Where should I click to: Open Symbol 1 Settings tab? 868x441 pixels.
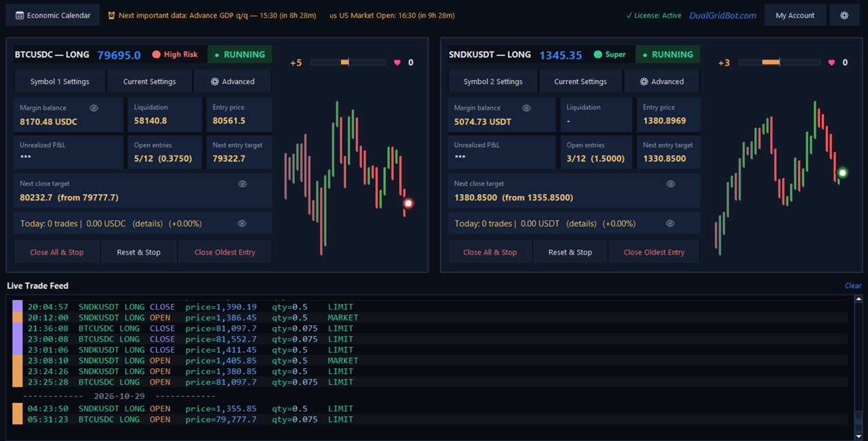click(60, 81)
